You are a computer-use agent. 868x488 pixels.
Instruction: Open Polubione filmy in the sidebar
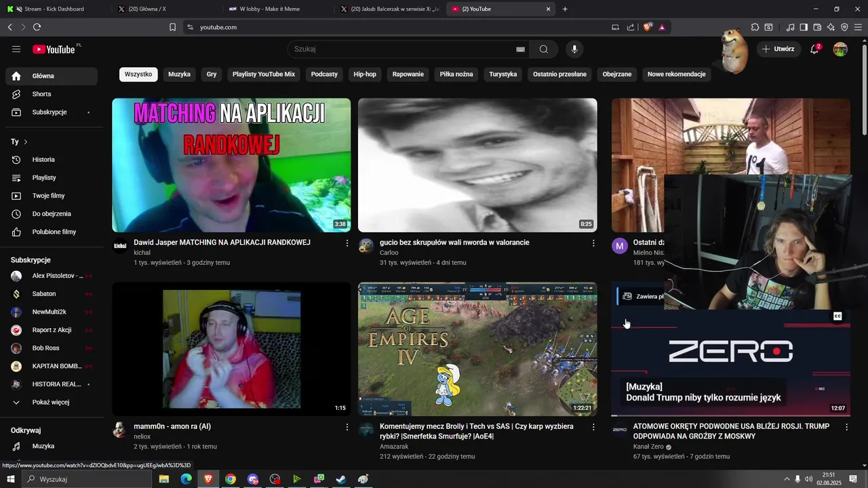tap(52, 232)
